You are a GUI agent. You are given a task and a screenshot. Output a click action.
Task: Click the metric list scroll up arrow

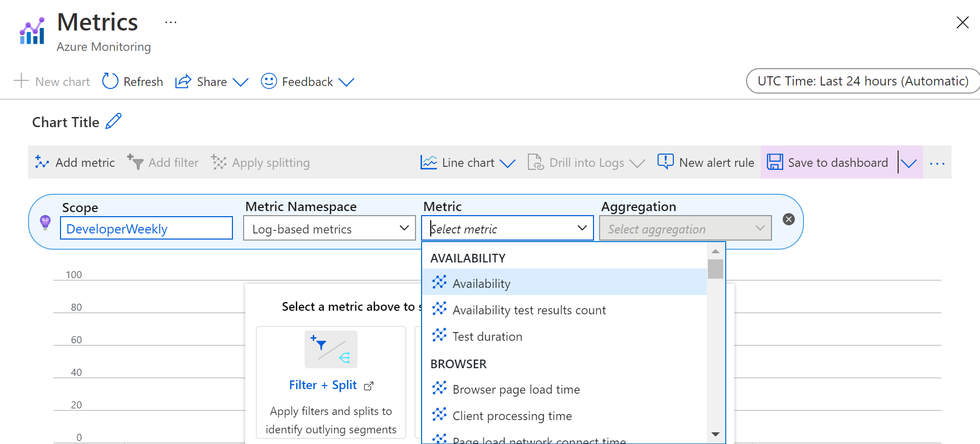(x=716, y=251)
